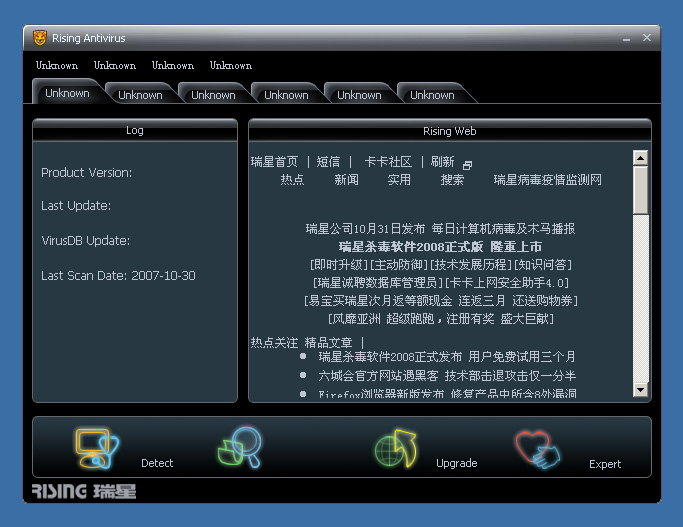Click the Expert label
Image resolution: width=683 pixels, height=527 pixels.
click(605, 464)
